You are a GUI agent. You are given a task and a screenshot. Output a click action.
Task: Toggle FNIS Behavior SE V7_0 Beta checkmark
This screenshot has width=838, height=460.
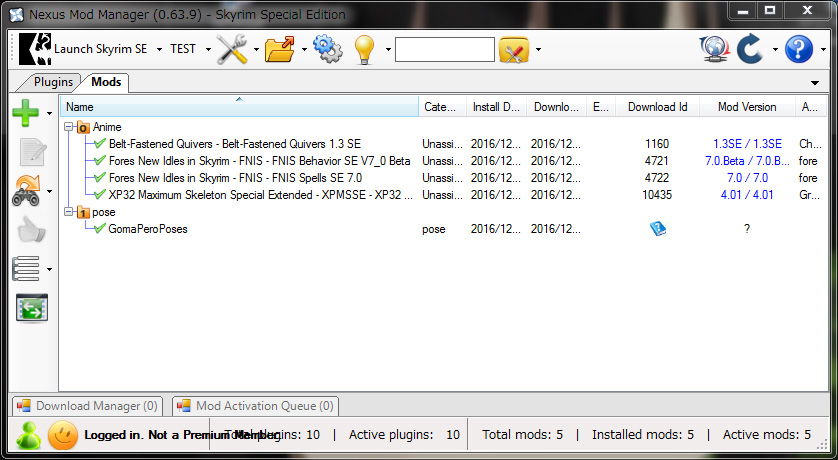[x=99, y=160]
